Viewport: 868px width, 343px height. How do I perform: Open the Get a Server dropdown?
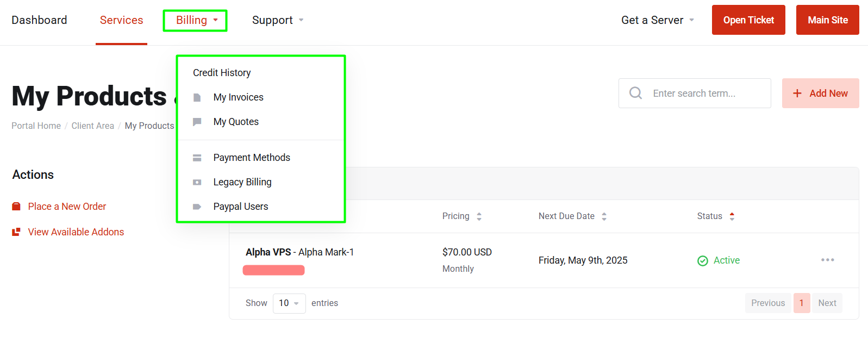pyautogui.click(x=658, y=20)
